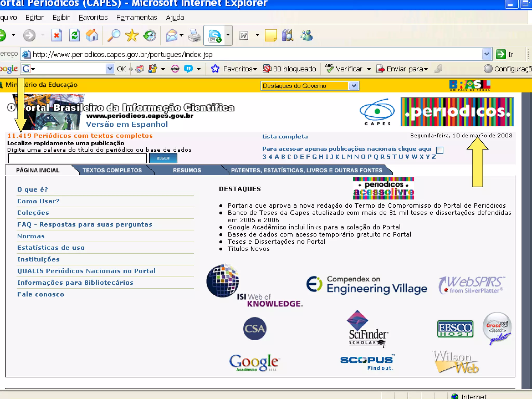Switch to the RESUMOS tab
Screen dimensions: 532x399
[187, 170]
